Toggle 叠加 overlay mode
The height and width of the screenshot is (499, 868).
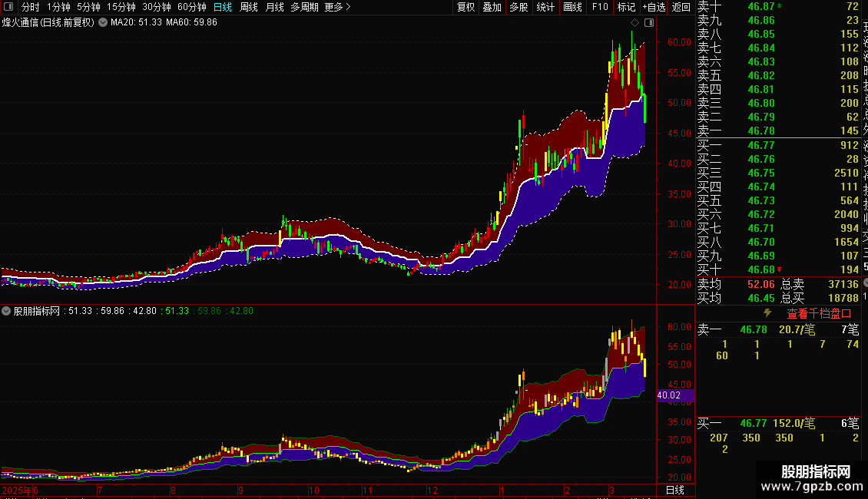(492, 7)
